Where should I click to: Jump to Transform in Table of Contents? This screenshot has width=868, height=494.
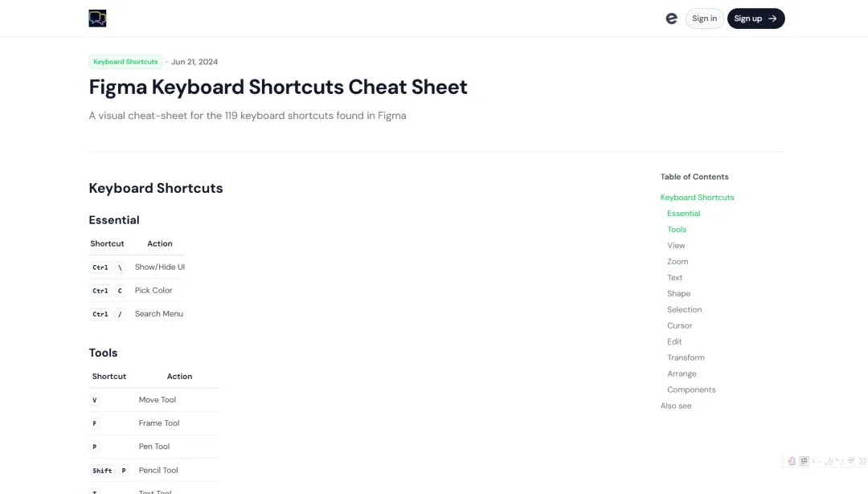(x=686, y=357)
